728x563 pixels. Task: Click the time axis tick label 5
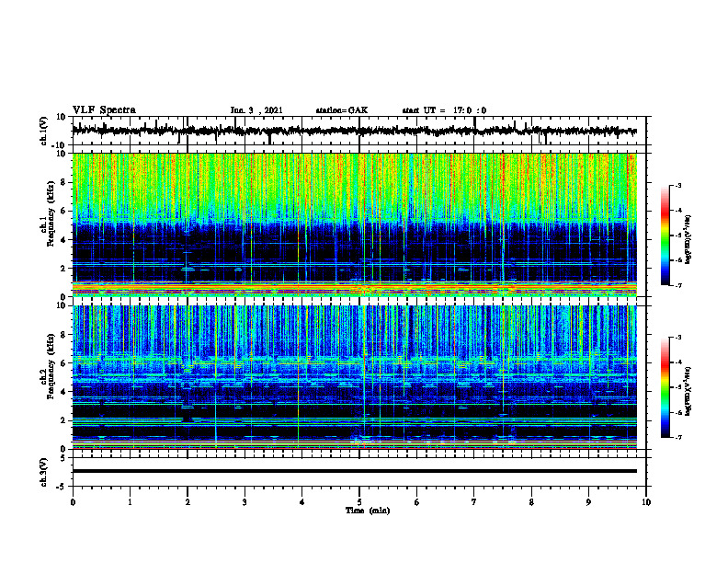359,502
